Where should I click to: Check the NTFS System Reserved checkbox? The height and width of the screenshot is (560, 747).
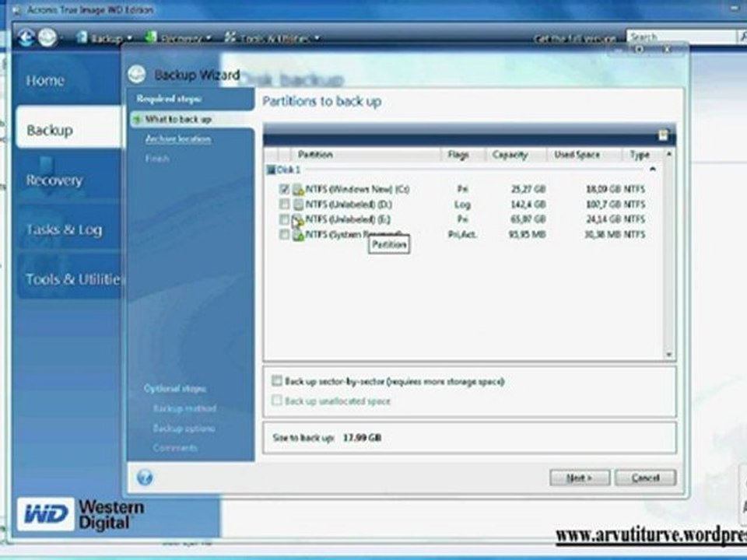click(285, 235)
